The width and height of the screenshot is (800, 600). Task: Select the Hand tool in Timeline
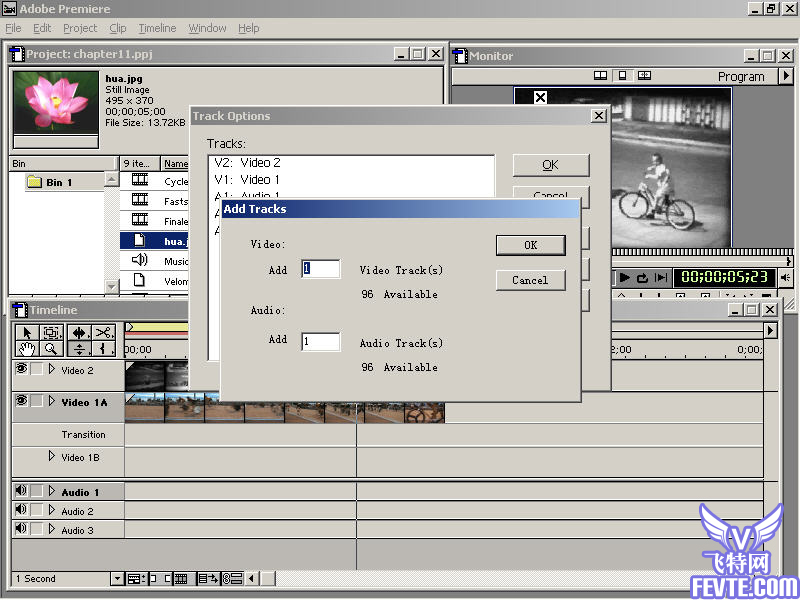[27, 349]
